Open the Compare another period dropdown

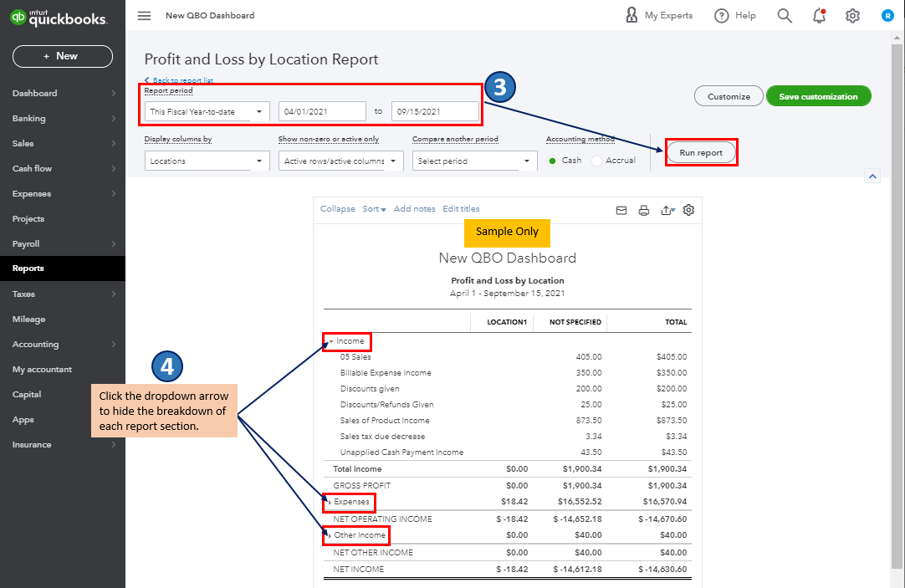[x=474, y=161]
